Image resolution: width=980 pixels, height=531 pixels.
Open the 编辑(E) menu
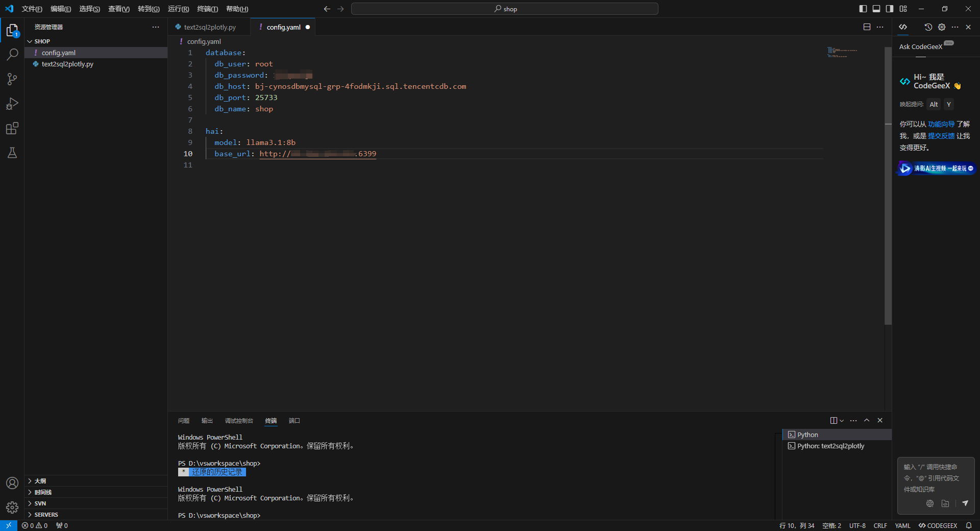pos(61,9)
